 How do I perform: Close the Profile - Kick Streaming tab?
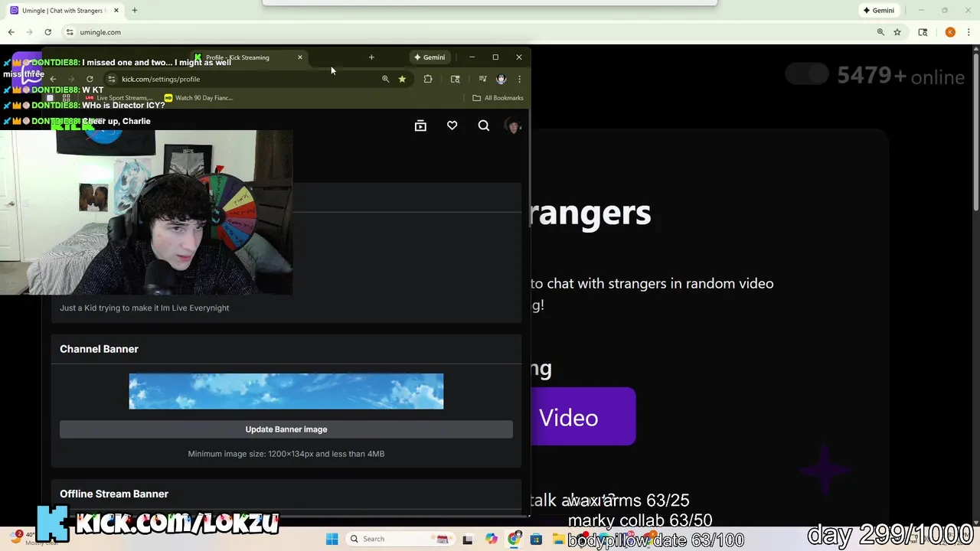(300, 57)
